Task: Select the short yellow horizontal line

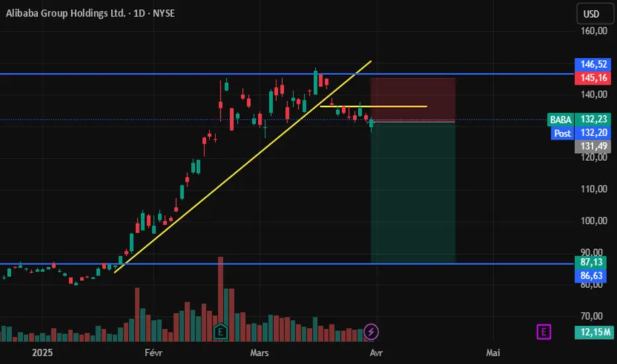Action: (373, 107)
